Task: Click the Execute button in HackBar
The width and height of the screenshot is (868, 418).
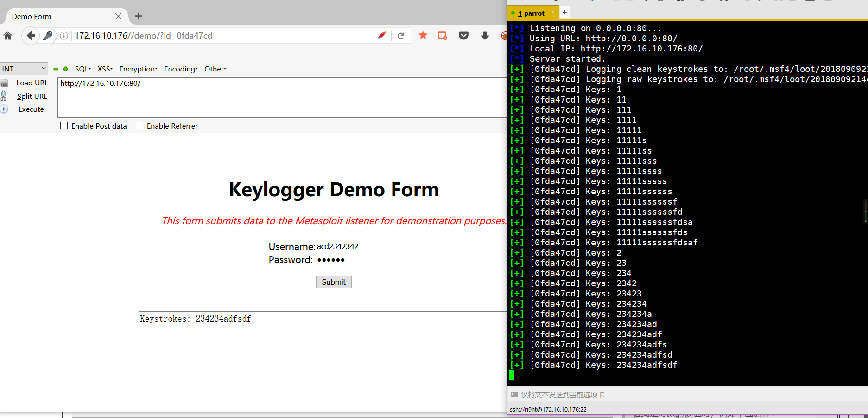Action: point(31,109)
